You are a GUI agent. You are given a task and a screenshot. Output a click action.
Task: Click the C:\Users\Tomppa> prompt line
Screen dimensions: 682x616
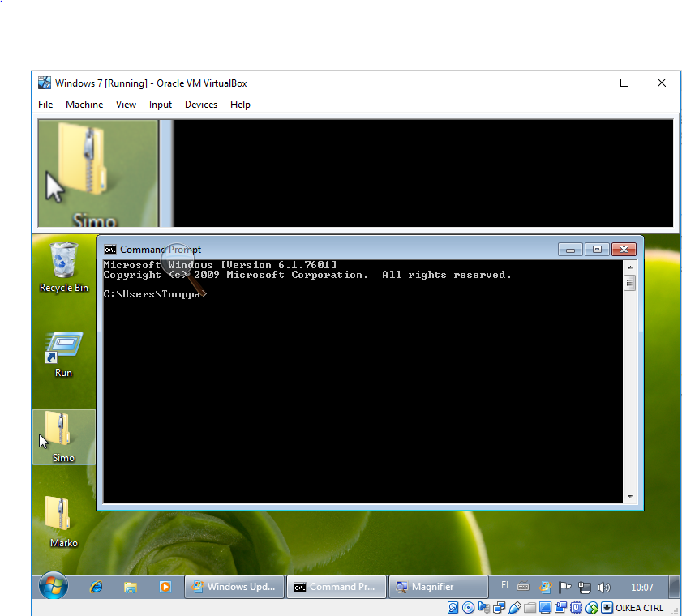(x=155, y=294)
